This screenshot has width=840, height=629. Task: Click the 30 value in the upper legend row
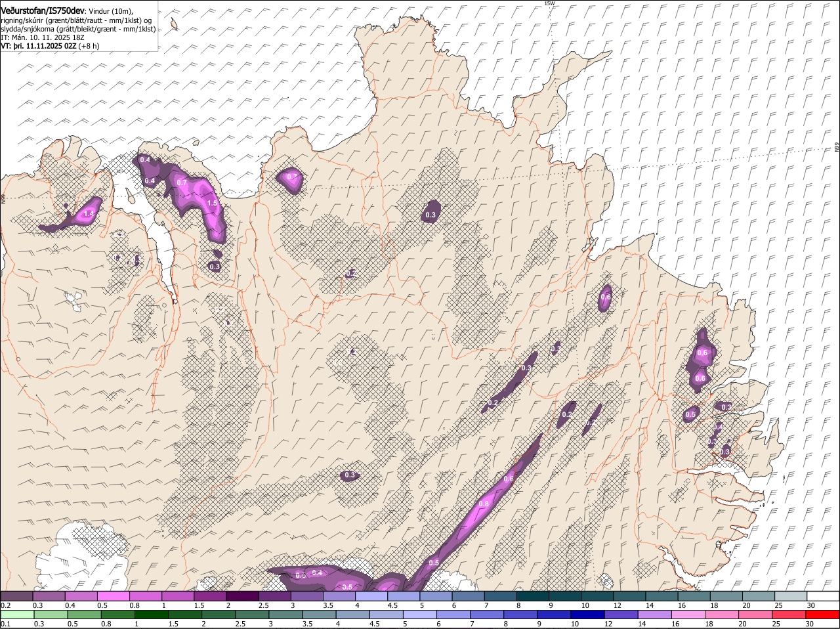coord(811,605)
